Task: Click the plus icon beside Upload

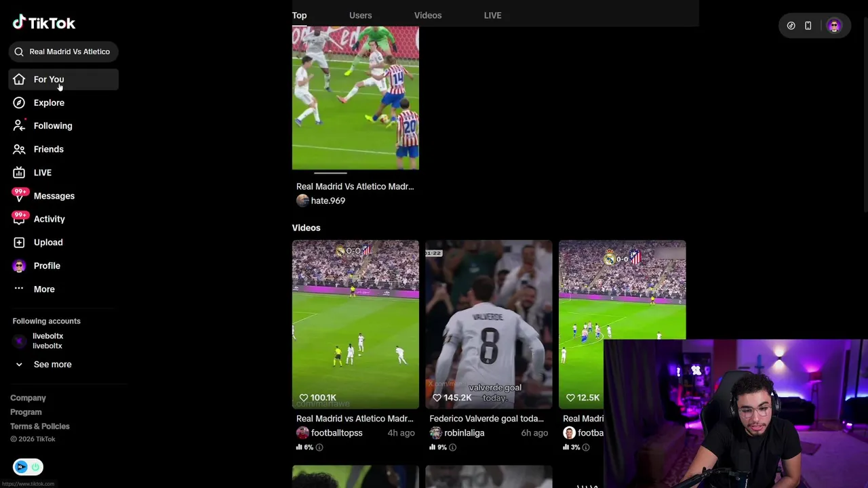Action: pyautogui.click(x=19, y=242)
